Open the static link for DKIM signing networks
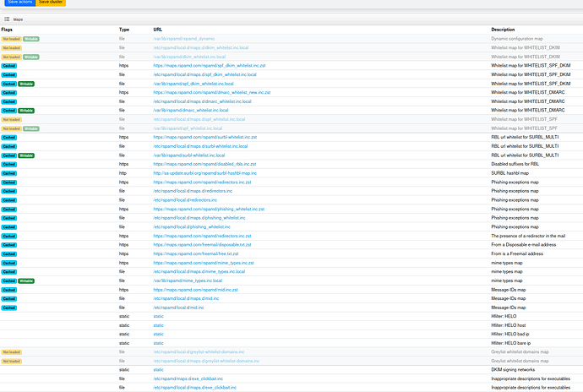583x392 pixels. pos(158,369)
